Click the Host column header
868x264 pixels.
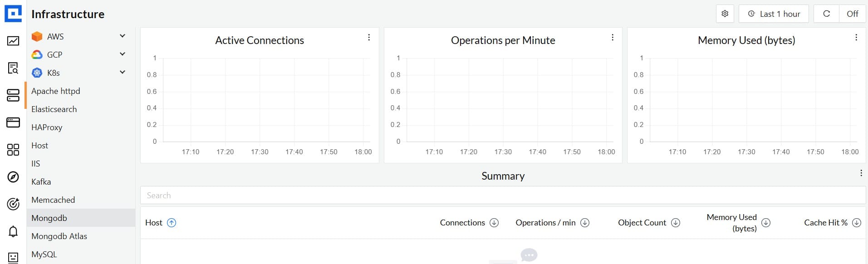pos(154,223)
